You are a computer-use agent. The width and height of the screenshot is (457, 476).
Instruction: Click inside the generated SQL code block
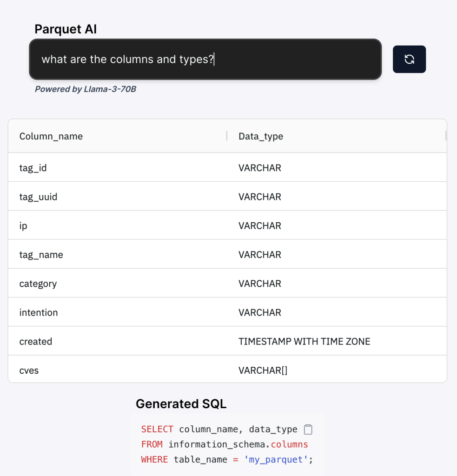tap(227, 444)
